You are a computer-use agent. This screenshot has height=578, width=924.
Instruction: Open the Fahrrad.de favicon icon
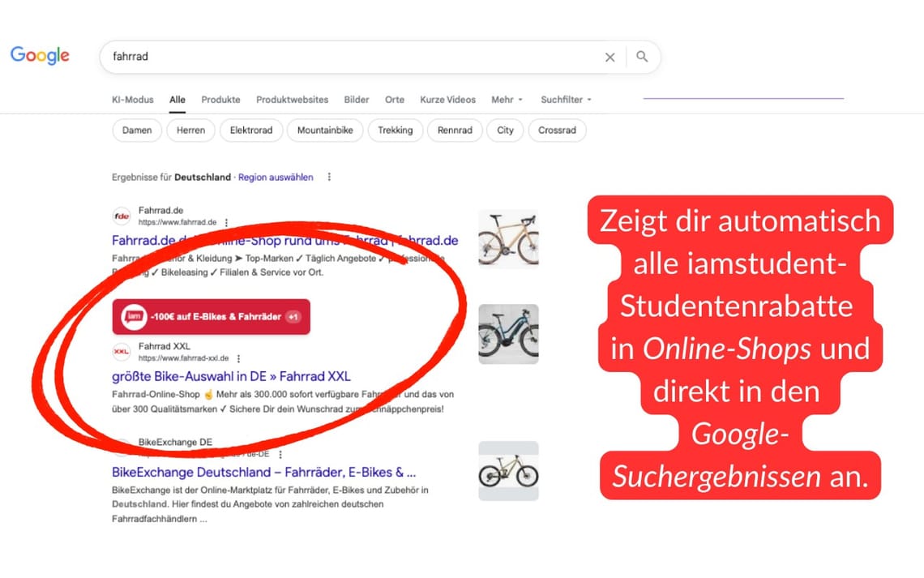click(x=122, y=216)
